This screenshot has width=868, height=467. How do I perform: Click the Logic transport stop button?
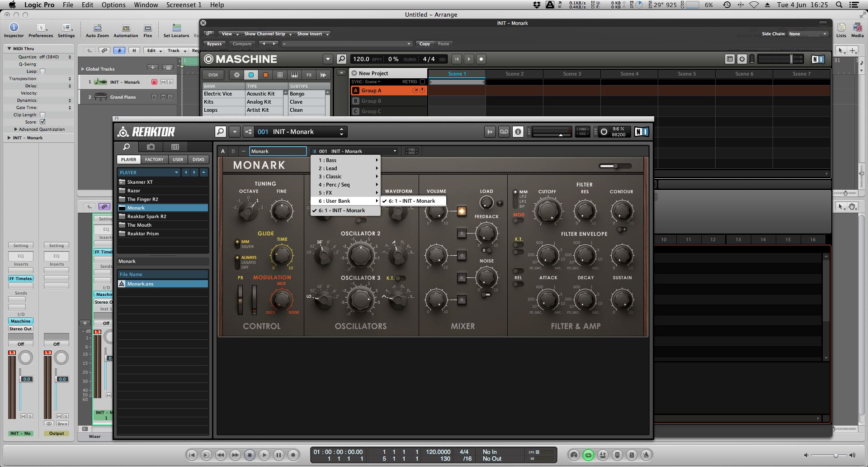250,455
